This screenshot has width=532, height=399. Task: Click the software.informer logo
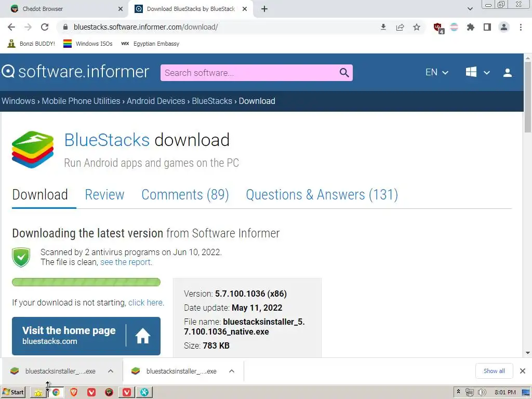point(75,72)
